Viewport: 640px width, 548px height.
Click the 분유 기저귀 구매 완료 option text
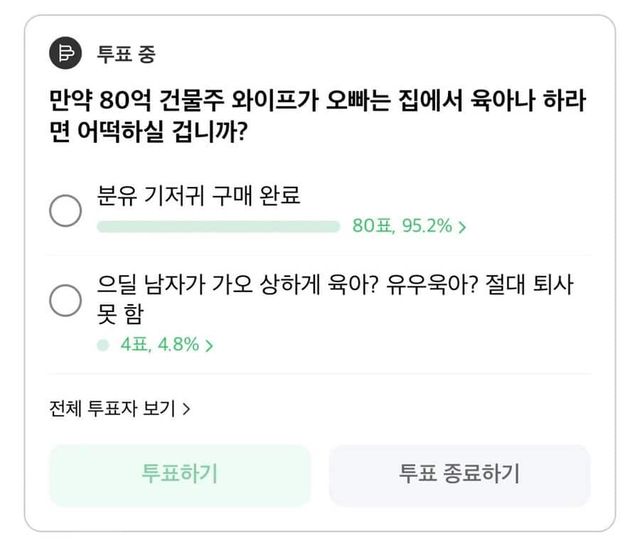tap(198, 196)
